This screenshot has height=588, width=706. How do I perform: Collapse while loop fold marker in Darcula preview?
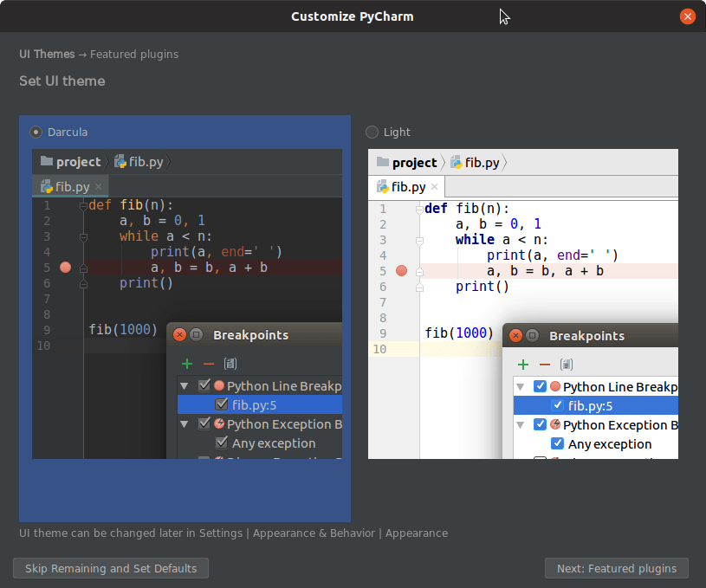pyautogui.click(x=83, y=236)
